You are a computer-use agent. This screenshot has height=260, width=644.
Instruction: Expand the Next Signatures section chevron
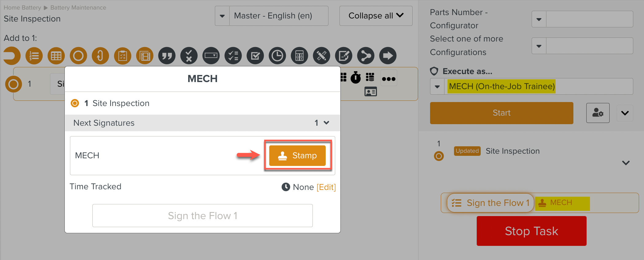326,123
